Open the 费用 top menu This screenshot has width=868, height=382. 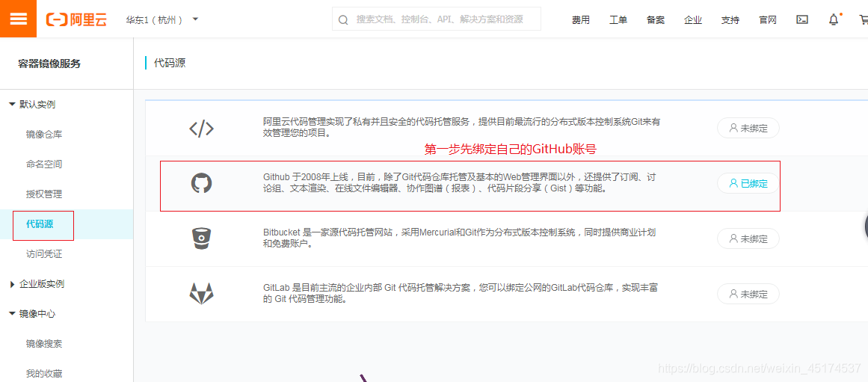coord(581,20)
